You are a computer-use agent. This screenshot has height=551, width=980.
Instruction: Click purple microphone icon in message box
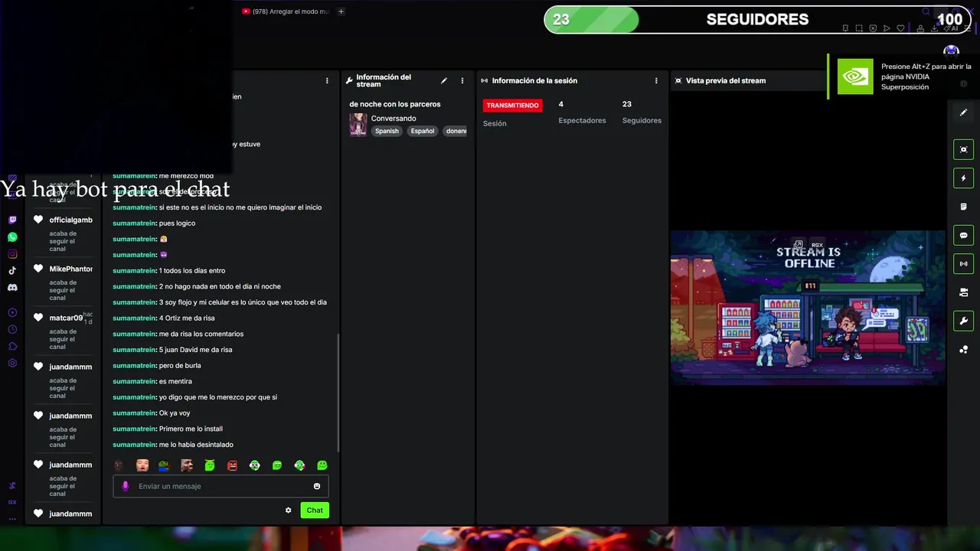point(126,486)
